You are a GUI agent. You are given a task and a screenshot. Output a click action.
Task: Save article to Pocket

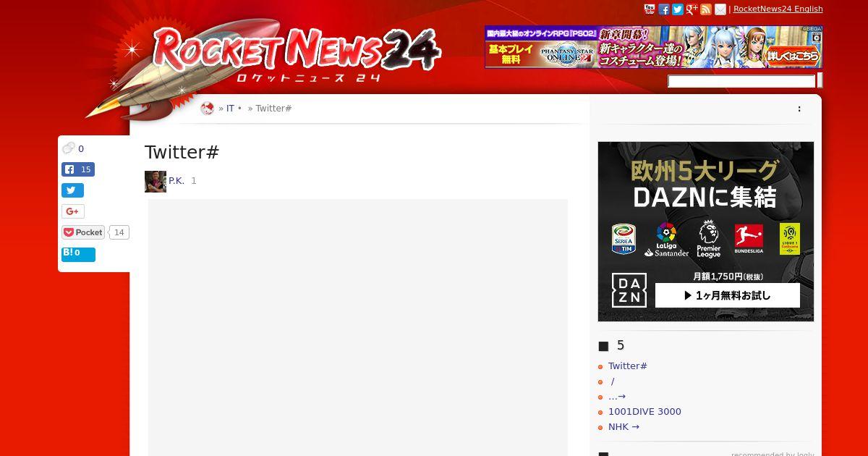point(83,232)
